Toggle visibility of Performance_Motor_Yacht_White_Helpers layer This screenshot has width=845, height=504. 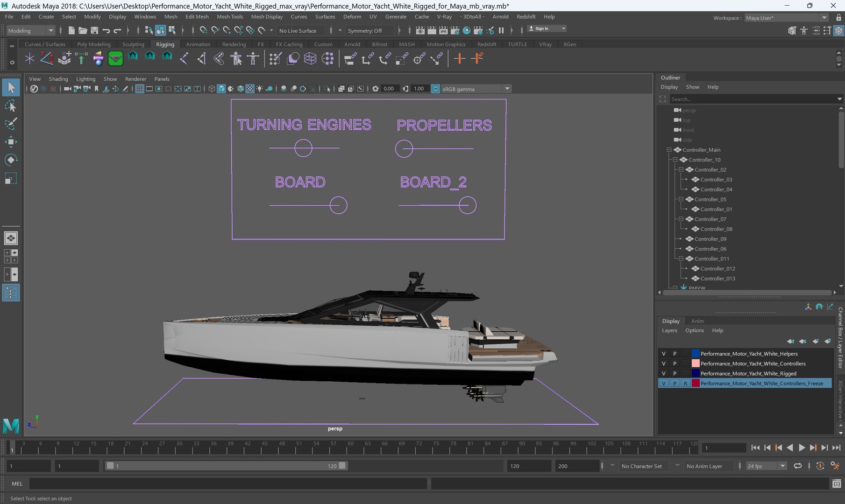[663, 354]
